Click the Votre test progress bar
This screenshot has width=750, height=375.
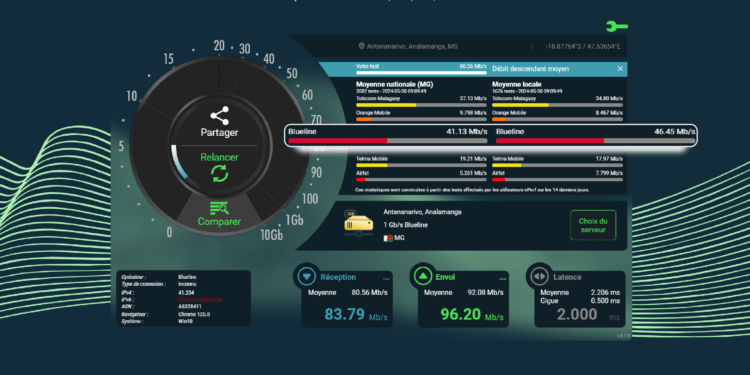pyautogui.click(x=421, y=73)
